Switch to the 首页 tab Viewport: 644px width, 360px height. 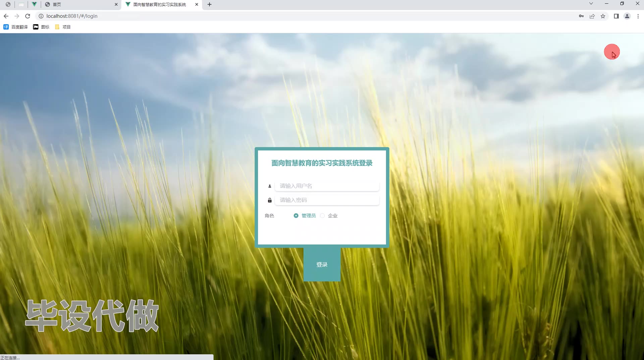(x=81, y=4)
